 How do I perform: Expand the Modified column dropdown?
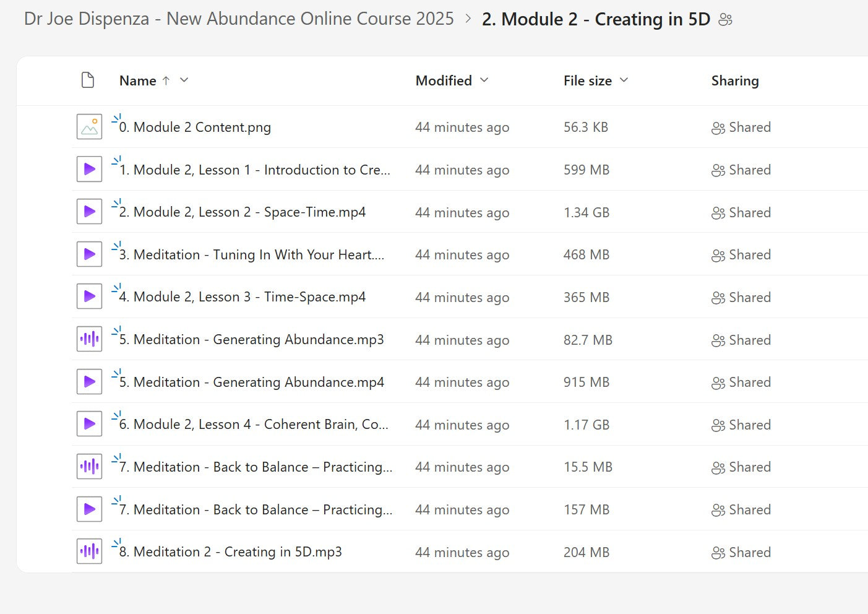click(x=484, y=80)
